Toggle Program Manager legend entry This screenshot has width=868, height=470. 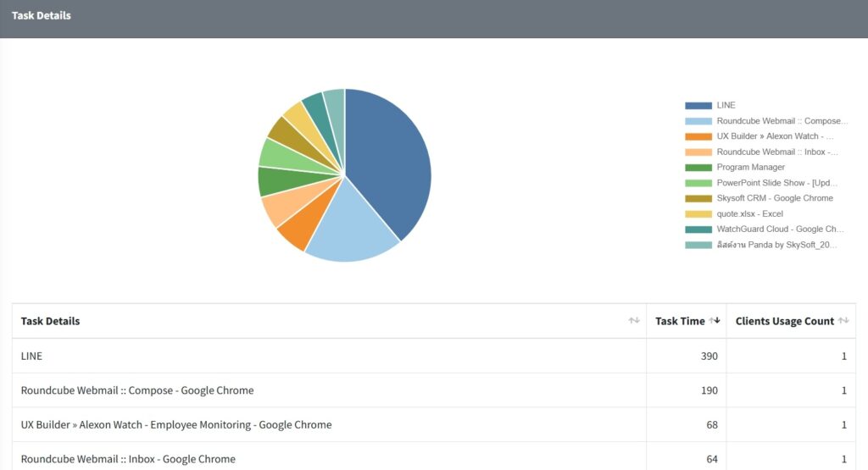point(735,168)
